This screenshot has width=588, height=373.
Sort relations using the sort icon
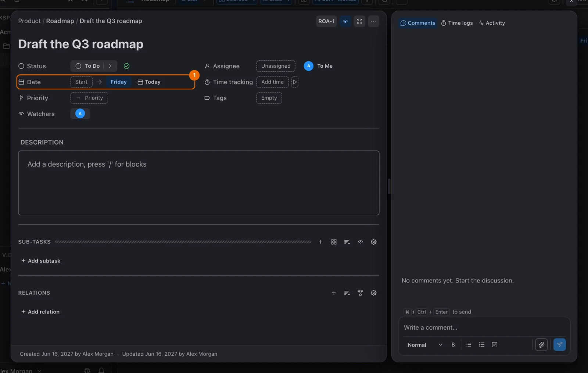tap(347, 293)
